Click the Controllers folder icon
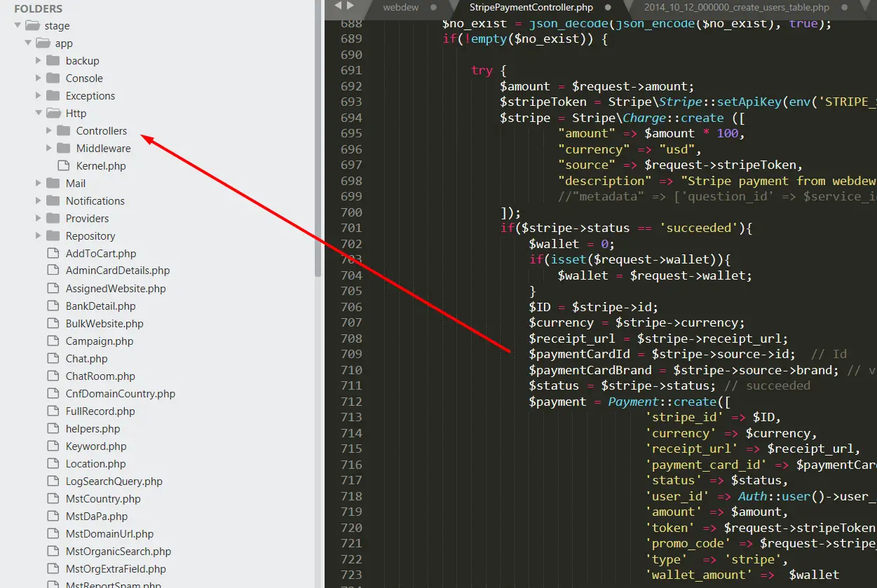Image resolution: width=877 pixels, height=588 pixels. [64, 130]
